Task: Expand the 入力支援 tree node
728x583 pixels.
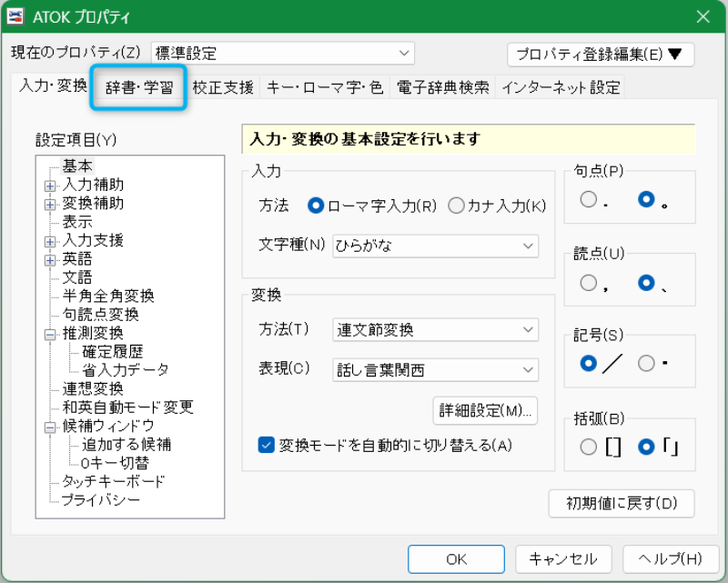Action: 50,242
